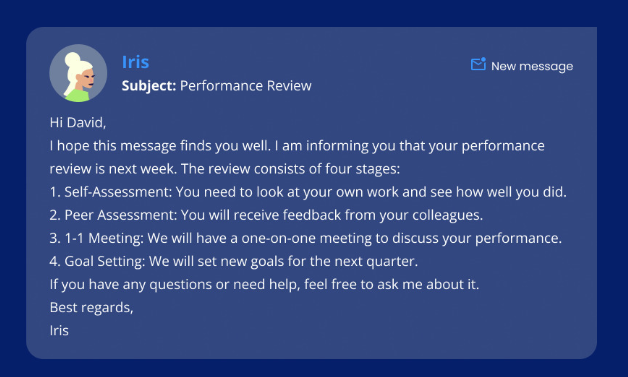
Task: Click the "If you have any questions" line
Action: (264, 284)
